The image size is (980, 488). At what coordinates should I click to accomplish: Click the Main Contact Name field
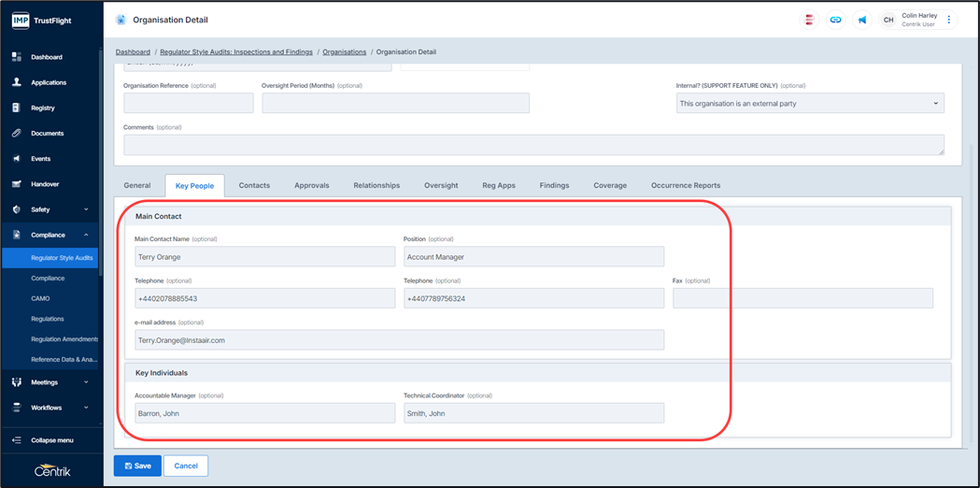(264, 257)
